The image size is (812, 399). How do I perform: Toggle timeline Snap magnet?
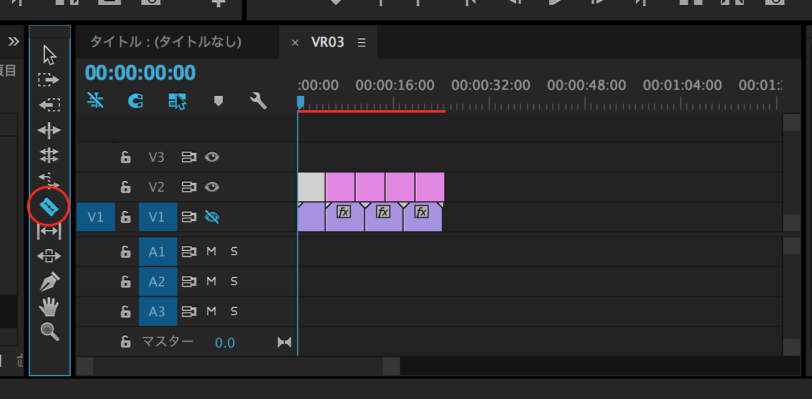click(x=136, y=101)
